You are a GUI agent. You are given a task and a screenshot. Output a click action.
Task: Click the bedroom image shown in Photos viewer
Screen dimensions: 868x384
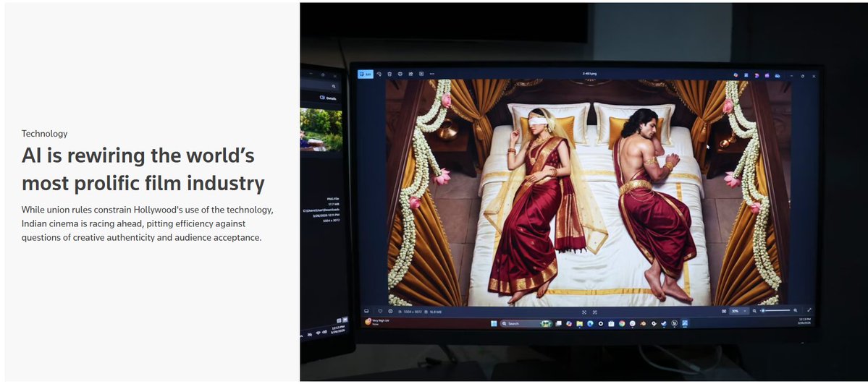point(589,192)
